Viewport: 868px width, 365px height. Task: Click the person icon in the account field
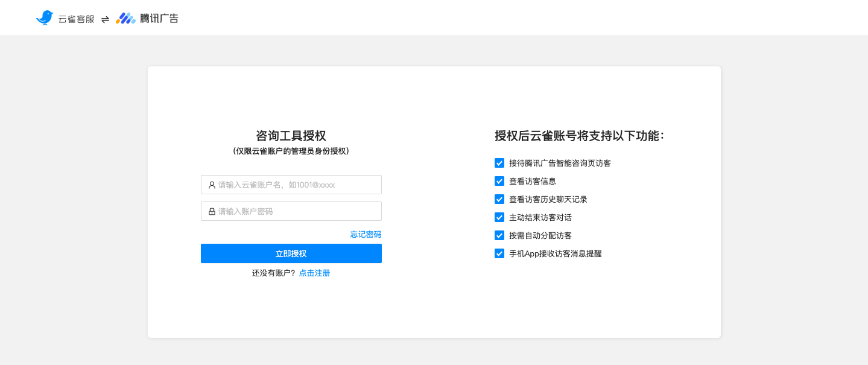point(211,185)
